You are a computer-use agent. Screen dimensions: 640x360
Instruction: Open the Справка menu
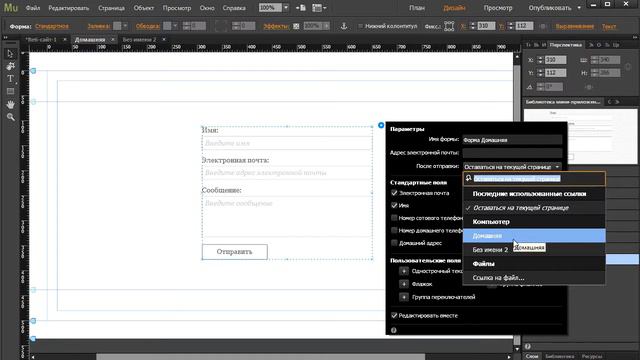[x=234, y=8]
